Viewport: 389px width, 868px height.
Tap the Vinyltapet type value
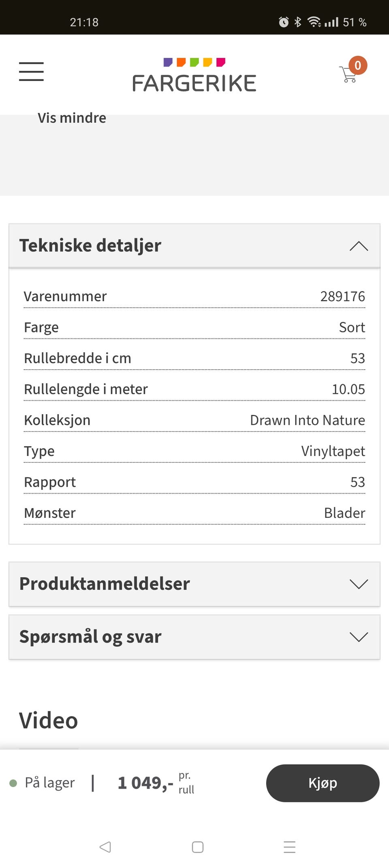pos(333,451)
